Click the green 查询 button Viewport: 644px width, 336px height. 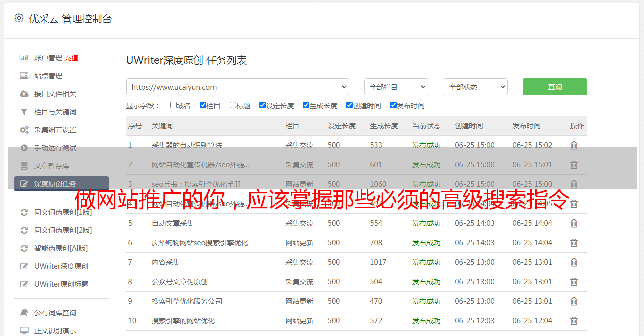coord(555,87)
